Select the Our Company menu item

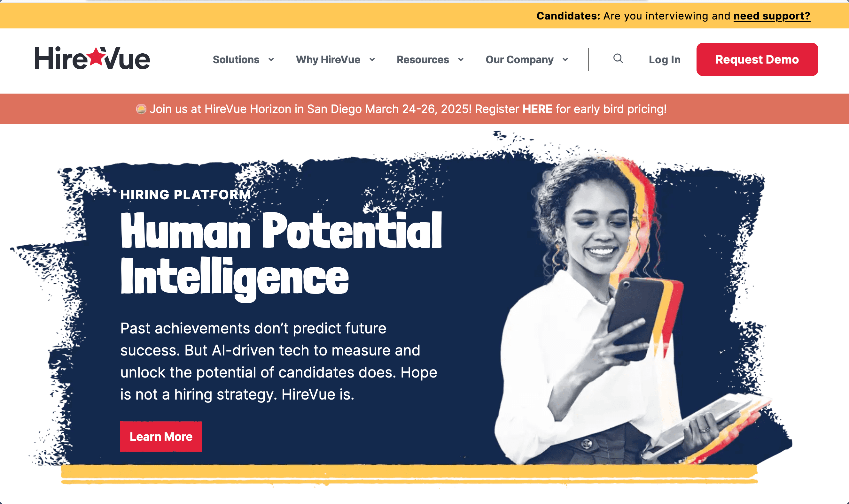click(519, 60)
